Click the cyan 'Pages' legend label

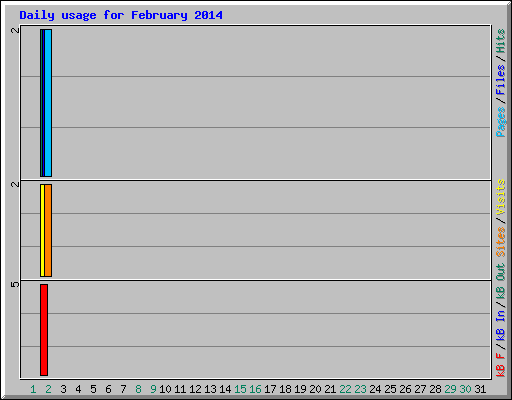[500, 122]
